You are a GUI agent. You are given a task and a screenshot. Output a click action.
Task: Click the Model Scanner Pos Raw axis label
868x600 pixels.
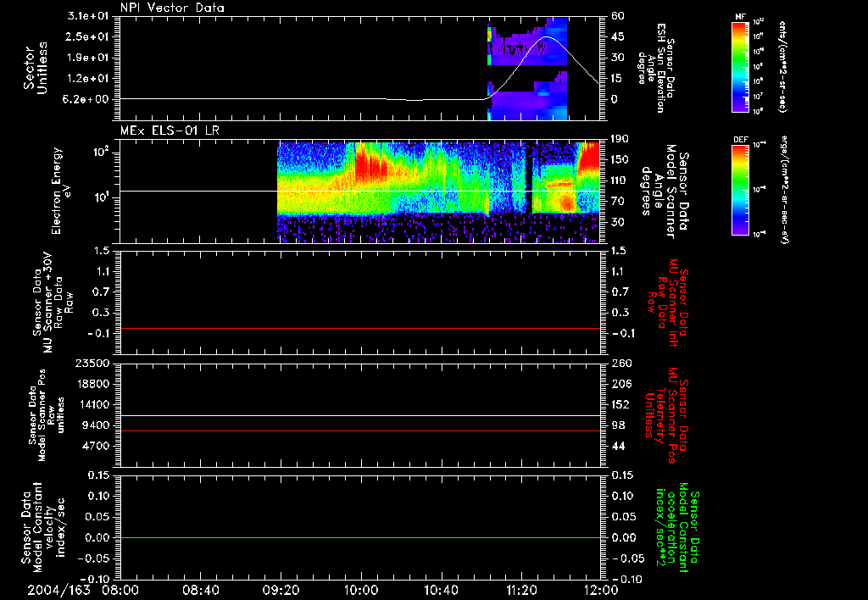coord(46,415)
